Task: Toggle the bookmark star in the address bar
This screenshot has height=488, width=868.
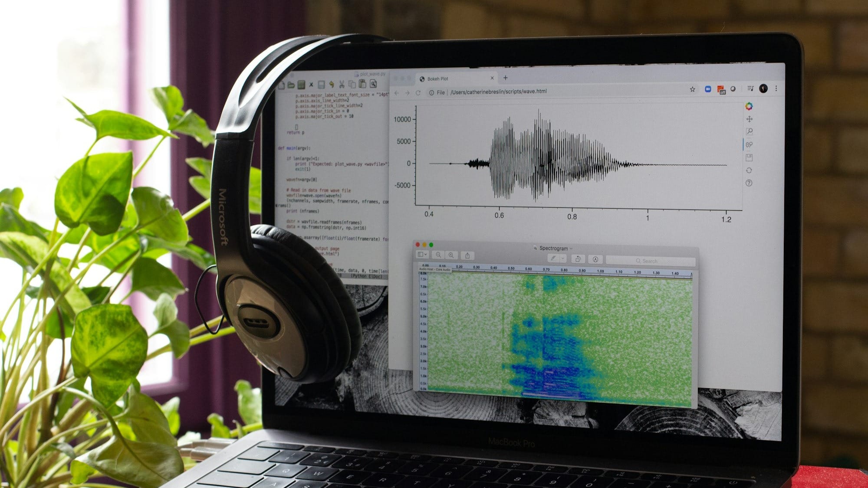Action: tap(692, 88)
